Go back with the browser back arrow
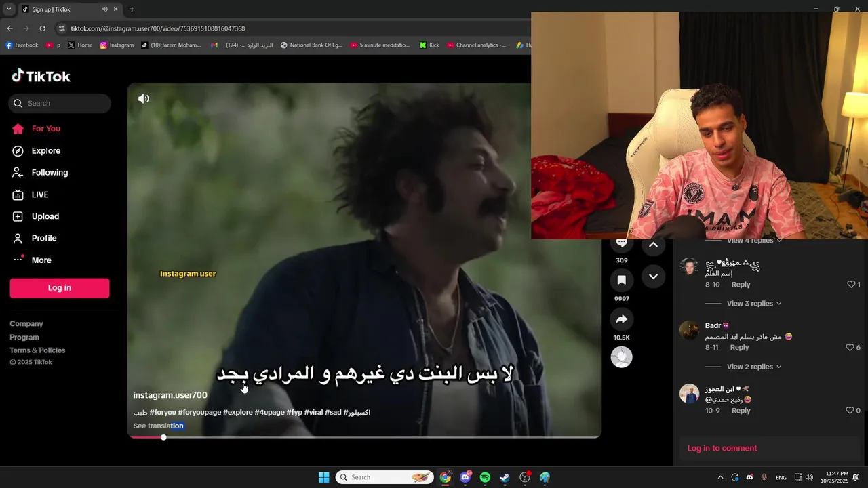Image resolution: width=868 pixels, height=488 pixels. coord(10,28)
